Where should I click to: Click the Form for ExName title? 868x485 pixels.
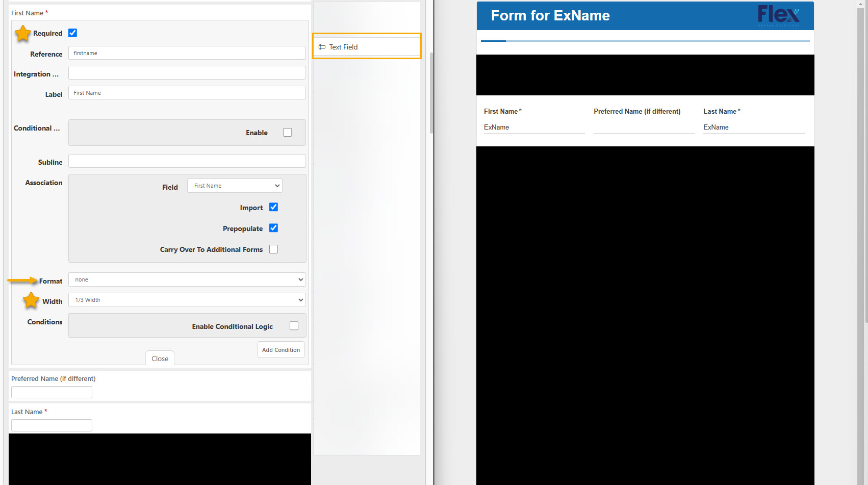pos(550,16)
